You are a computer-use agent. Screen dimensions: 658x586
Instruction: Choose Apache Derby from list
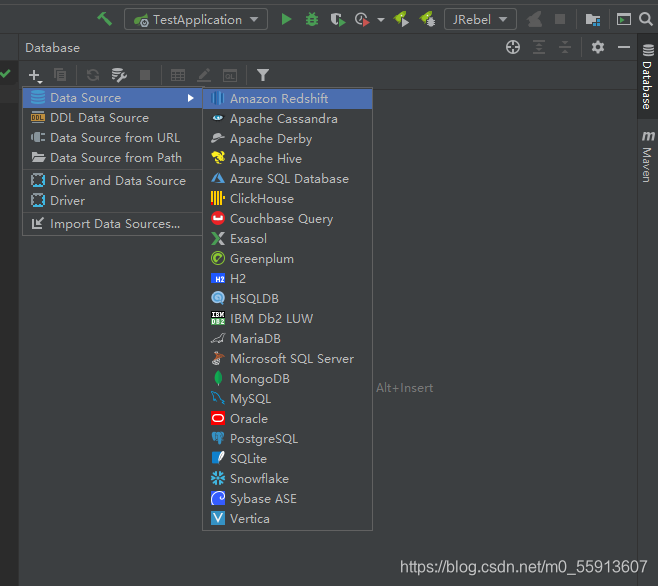coord(287,139)
